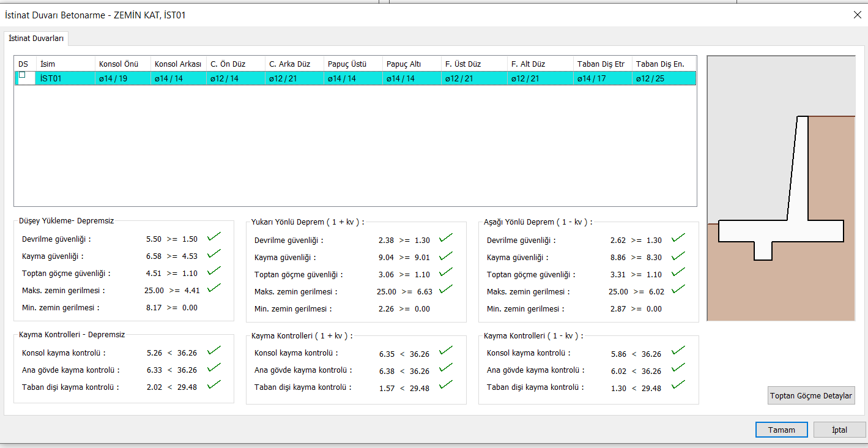The height and width of the screenshot is (448, 868).
Task: Click the 4.51 >= 1.10 Toptan göçme value
Action: coord(172,274)
